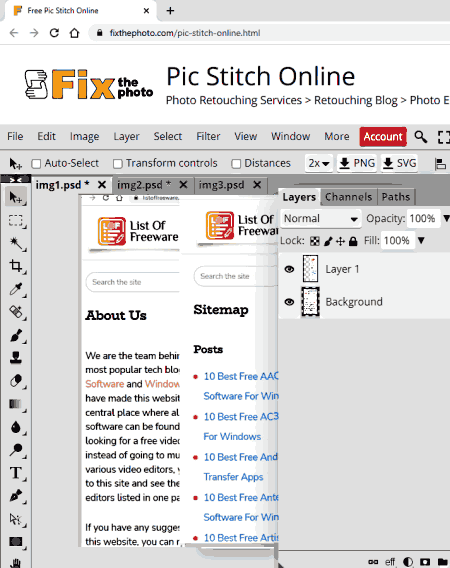The image size is (450, 568).
Task: Create a new adjustment layer half-circle icon
Action: [x=408, y=562]
